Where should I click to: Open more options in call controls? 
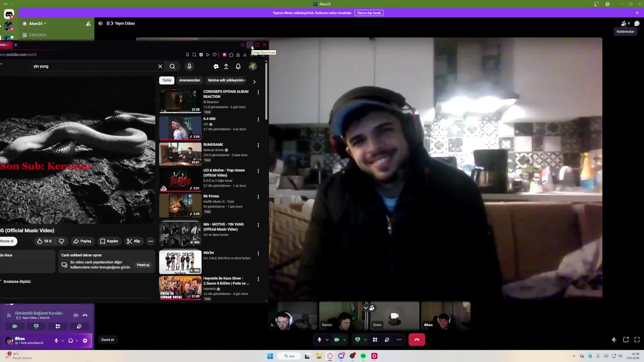coord(399,340)
